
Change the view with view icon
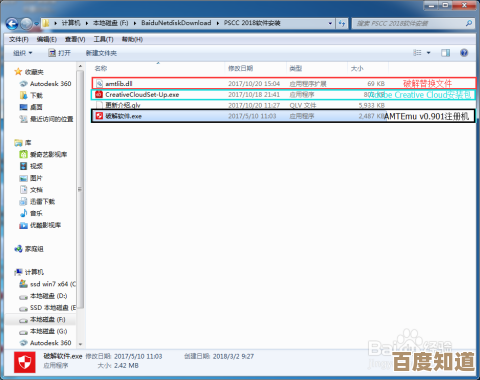click(x=417, y=53)
